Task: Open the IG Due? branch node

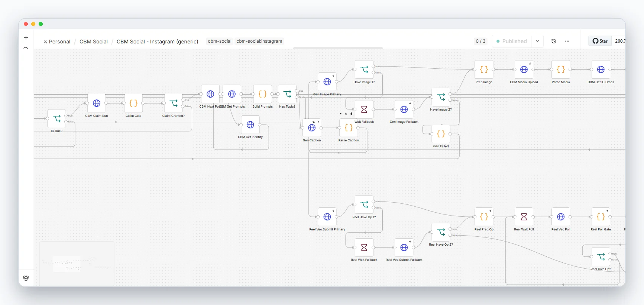Action: (56, 119)
